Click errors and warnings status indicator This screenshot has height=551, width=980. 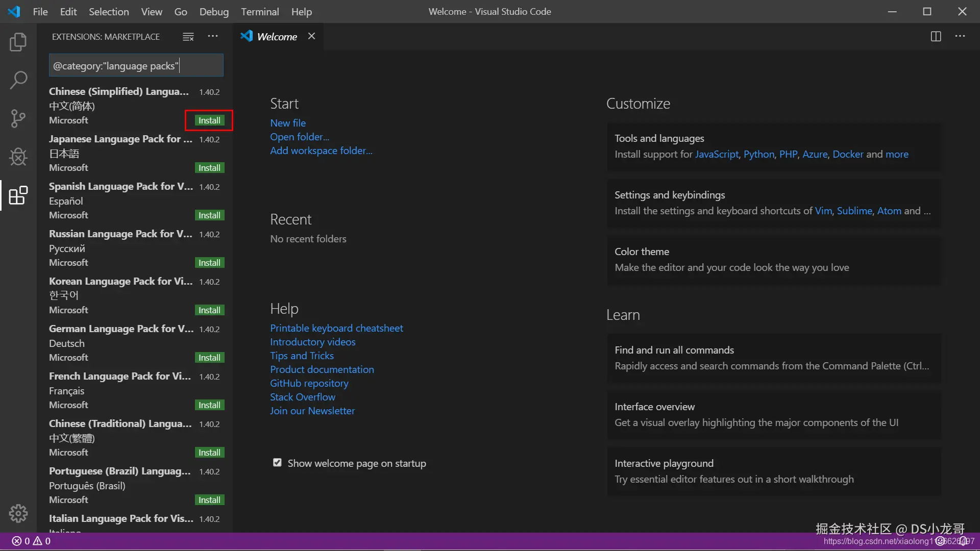[32, 541]
